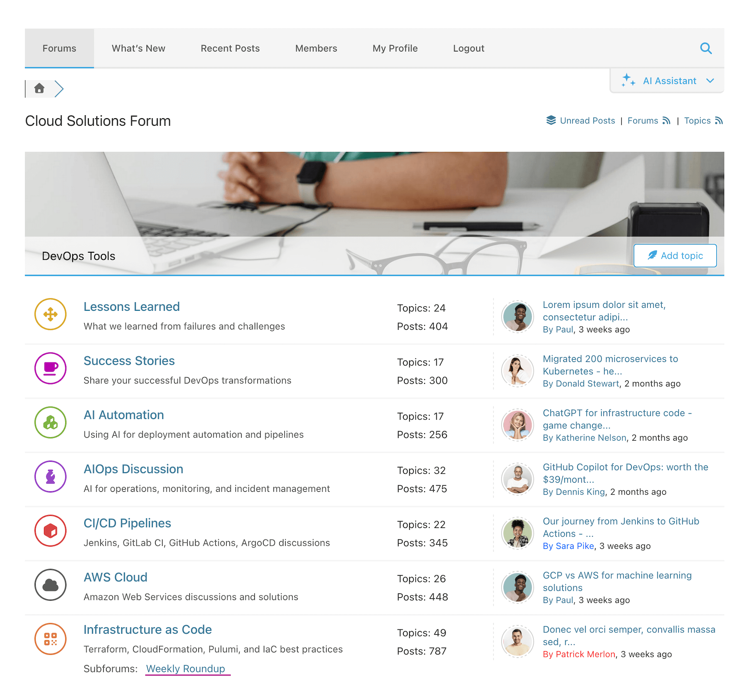Subscribe to the Forums RSS feed icon
The width and height of the screenshot is (747, 700).
coord(666,120)
